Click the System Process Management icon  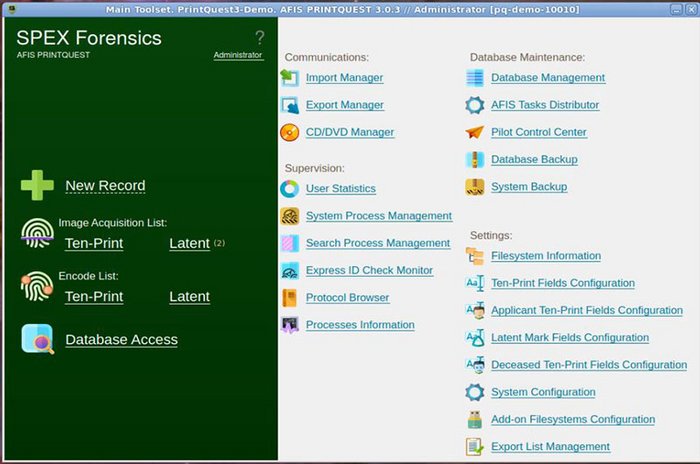[x=289, y=216]
